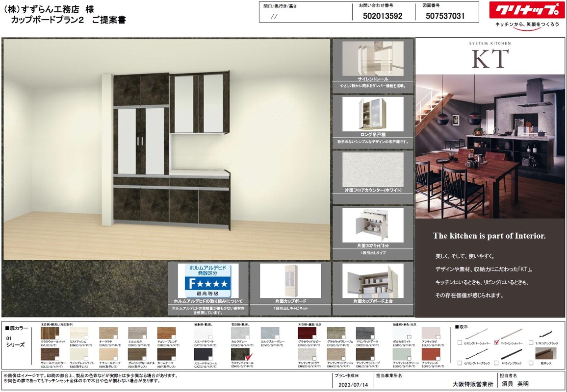Enable the 取手レス handle option checkbox
Screen dimensions: 567x392
point(531,363)
